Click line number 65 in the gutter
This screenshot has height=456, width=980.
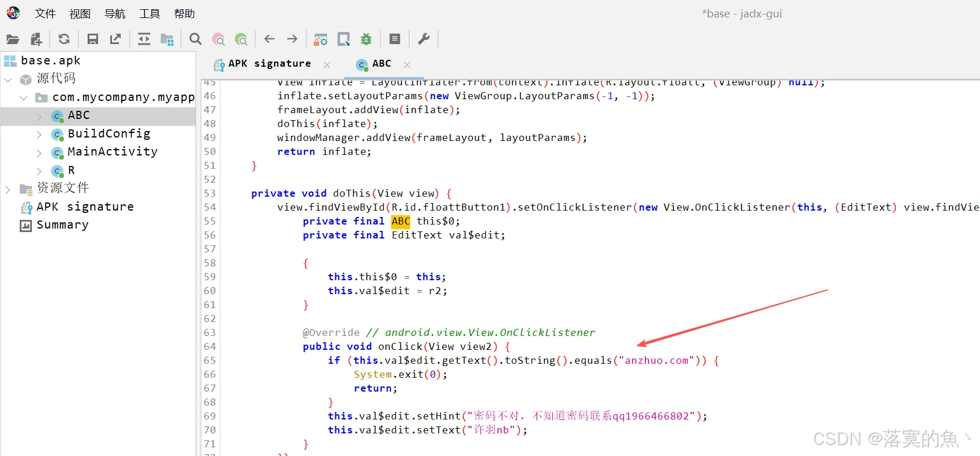tap(209, 360)
